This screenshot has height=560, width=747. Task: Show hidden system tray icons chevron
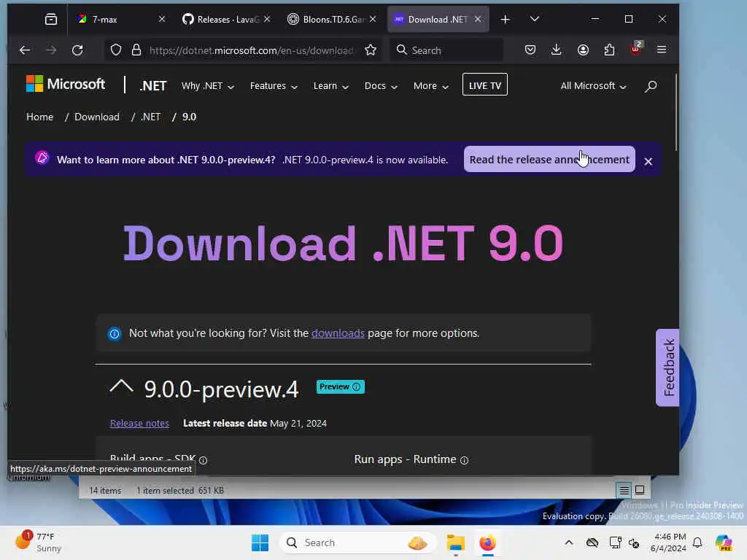tap(569, 542)
